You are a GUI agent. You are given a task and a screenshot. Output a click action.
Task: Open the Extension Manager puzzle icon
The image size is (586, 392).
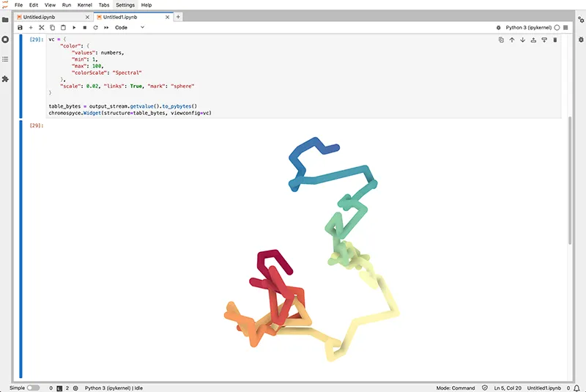pos(5,78)
